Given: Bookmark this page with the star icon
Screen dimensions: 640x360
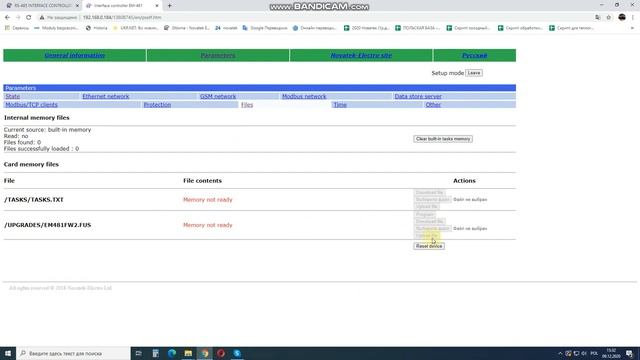Looking at the screenshot, I should click(x=609, y=18).
